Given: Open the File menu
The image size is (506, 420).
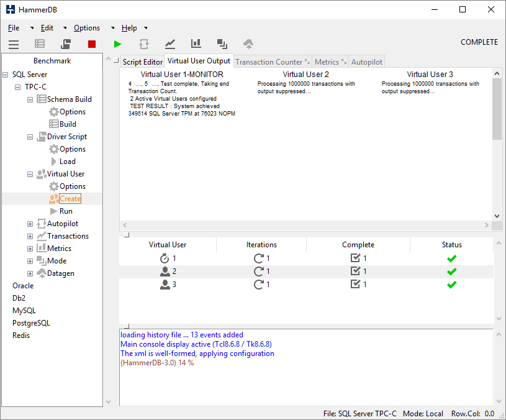Looking at the screenshot, I should [14, 28].
